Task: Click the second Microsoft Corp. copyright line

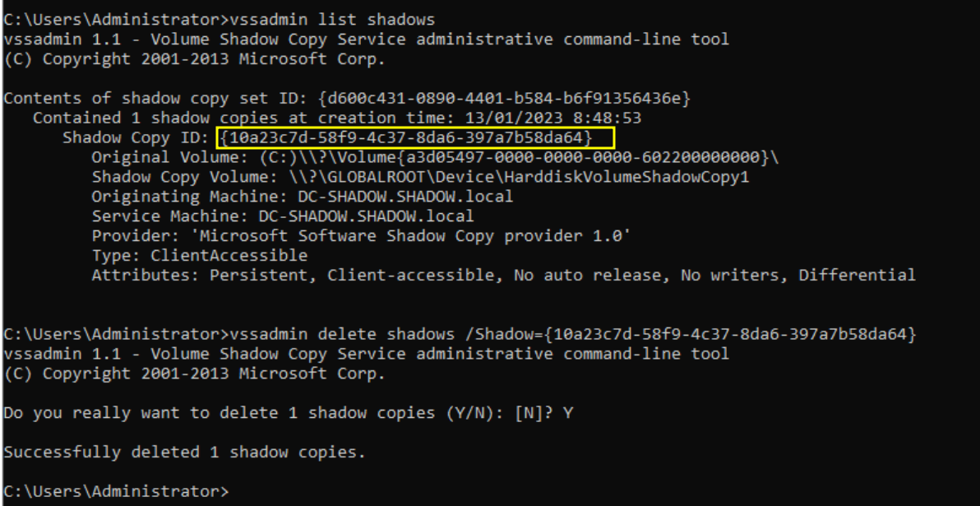Action: click(194, 374)
